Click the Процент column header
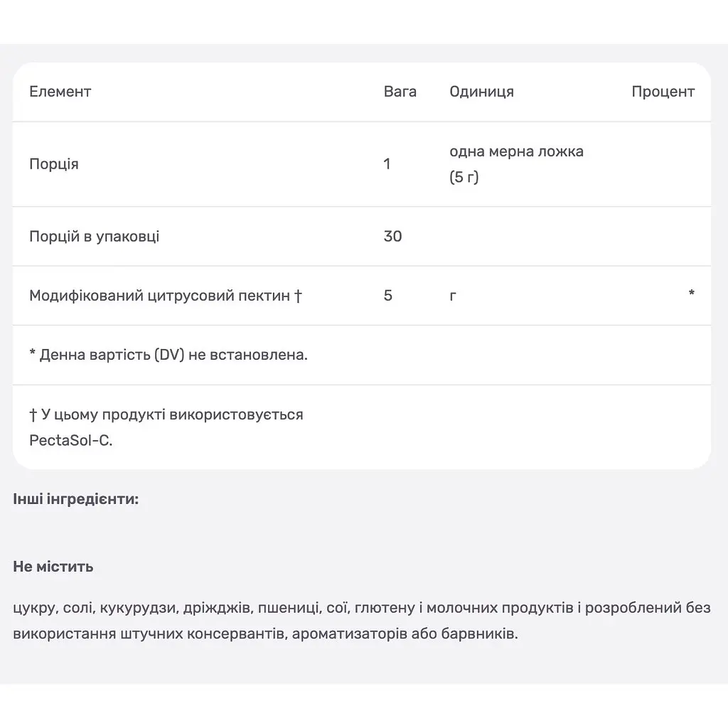728x728 pixels. 663,92
